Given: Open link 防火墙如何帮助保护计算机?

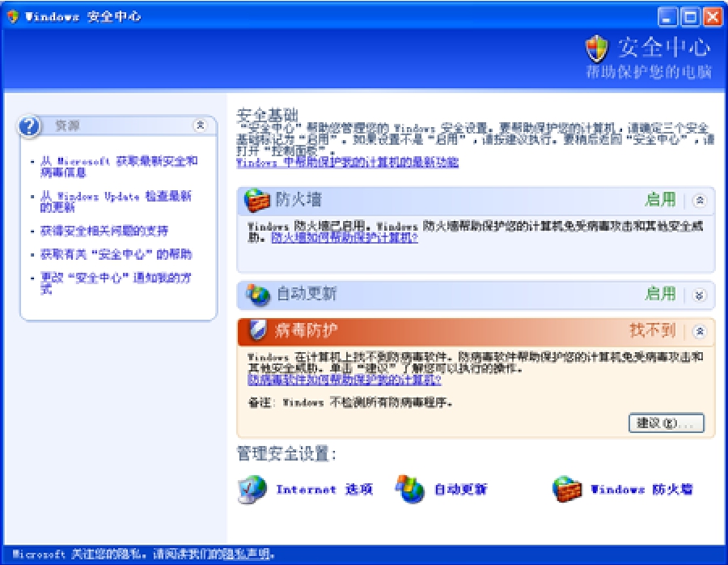Looking at the screenshot, I should (x=345, y=238).
